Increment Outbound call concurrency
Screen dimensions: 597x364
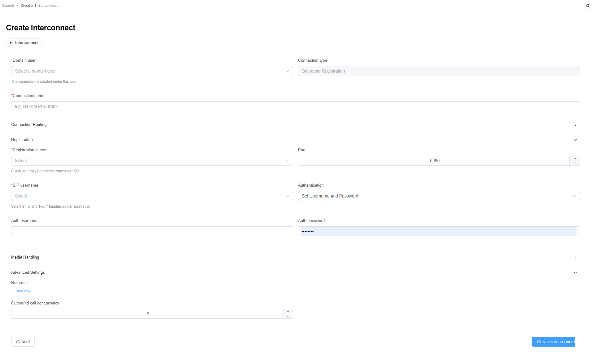point(288,311)
